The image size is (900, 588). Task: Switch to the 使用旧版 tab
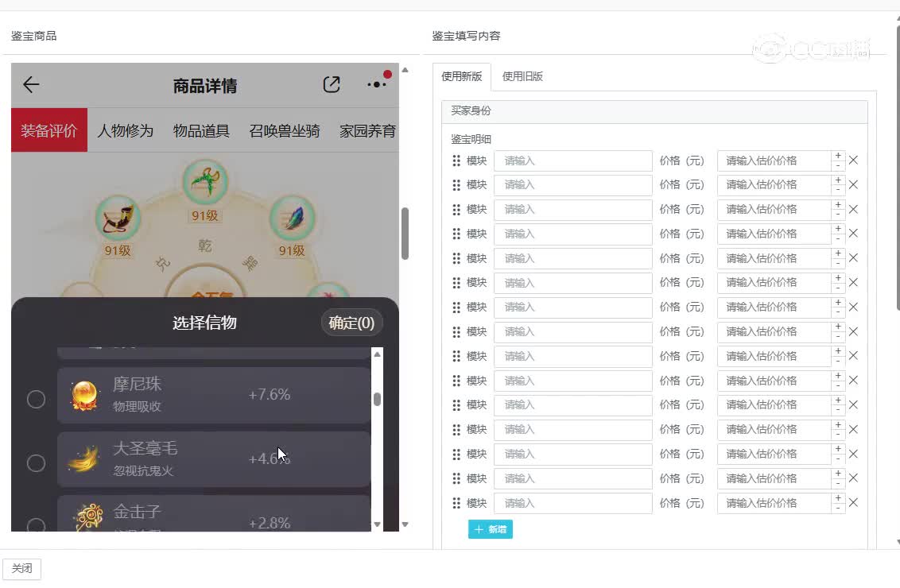[522, 76]
